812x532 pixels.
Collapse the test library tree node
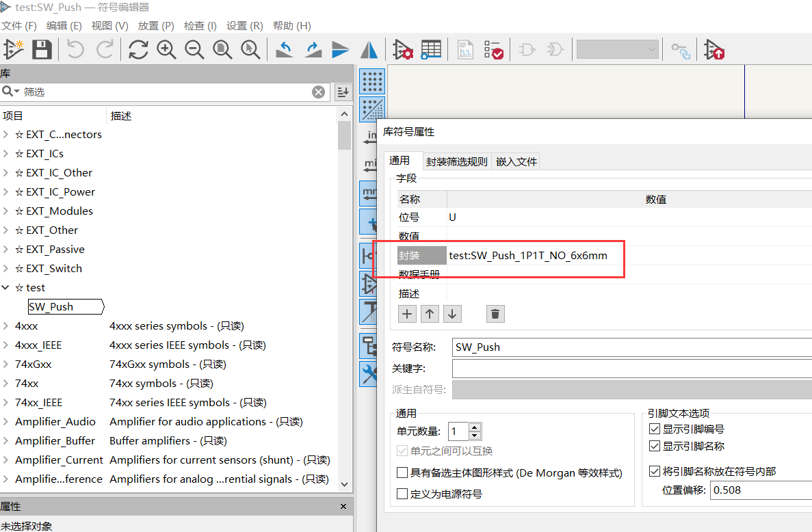6,288
